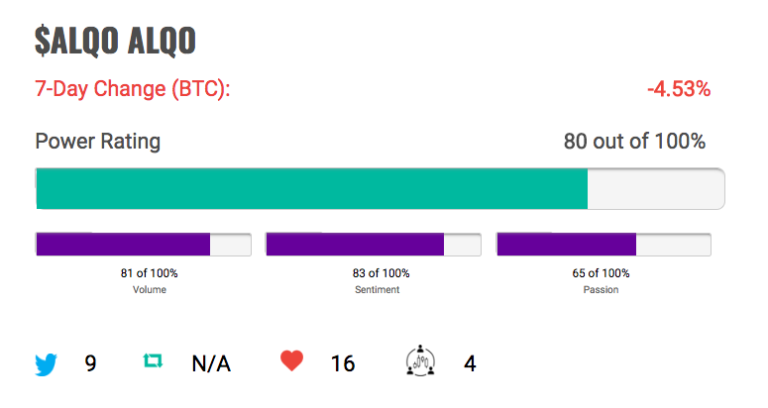Click the purple Volume progress bar

click(144, 244)
